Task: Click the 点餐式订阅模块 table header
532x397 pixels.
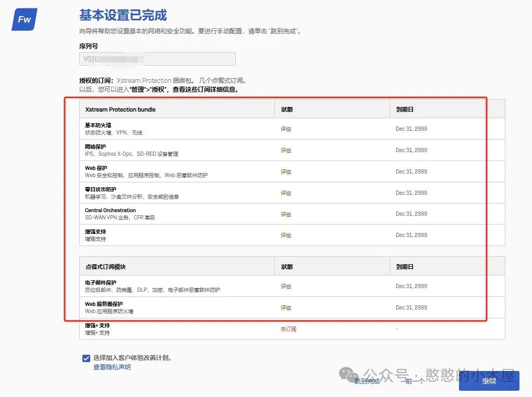Action: [105, 267]
